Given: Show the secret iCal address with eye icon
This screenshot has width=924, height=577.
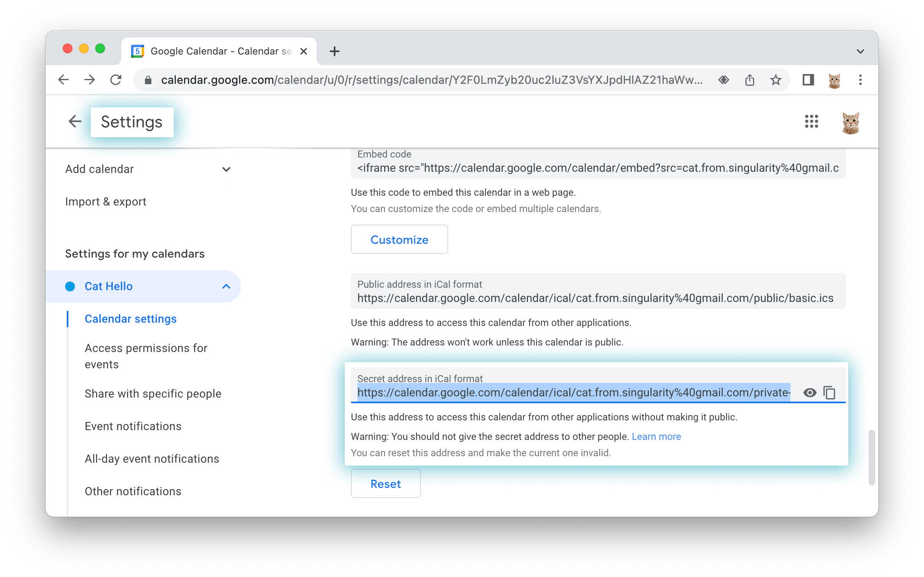Looking at the screenshot, I should point(810,393).
